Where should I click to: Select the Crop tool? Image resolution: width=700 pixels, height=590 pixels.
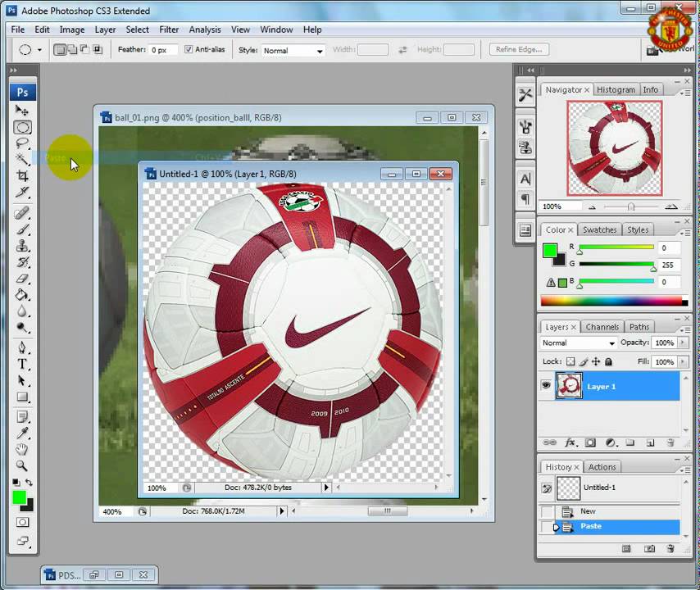coord(22,175)
